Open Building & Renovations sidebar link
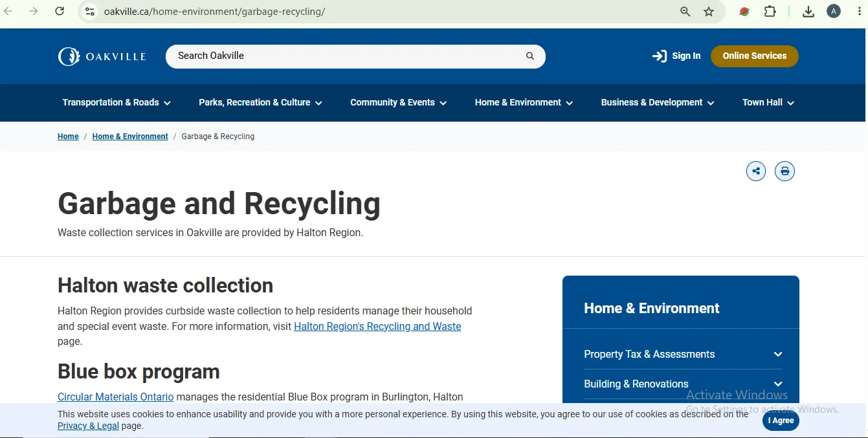The image size is (868, 438). (x=636, y=384)
